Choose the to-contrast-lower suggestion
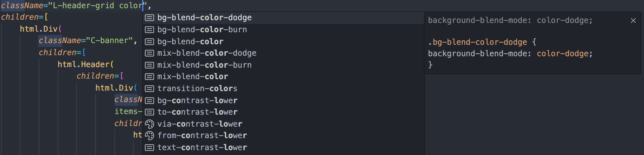This screenshot has height=155, width=644. pyautogui.click(x=283, y=112)
